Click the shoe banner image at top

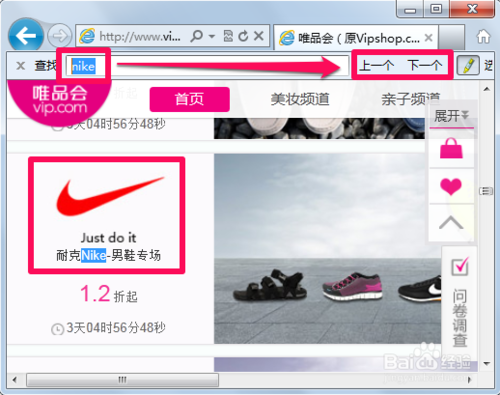[319, 128]
